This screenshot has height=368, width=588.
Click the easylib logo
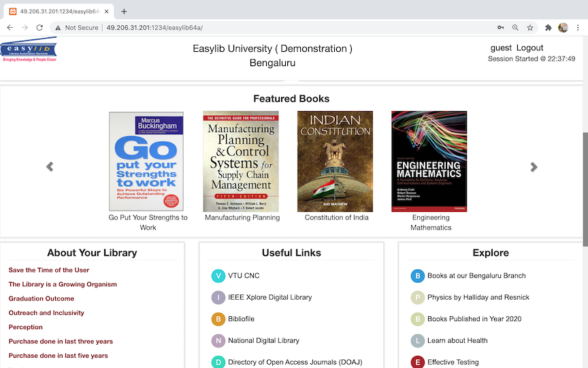(29, 49)
